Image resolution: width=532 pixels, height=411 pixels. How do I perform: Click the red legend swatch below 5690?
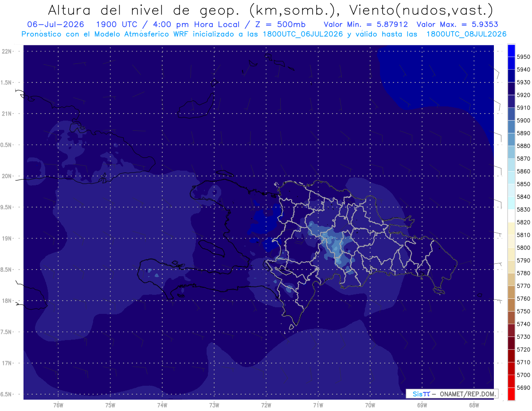coord(511,394)
